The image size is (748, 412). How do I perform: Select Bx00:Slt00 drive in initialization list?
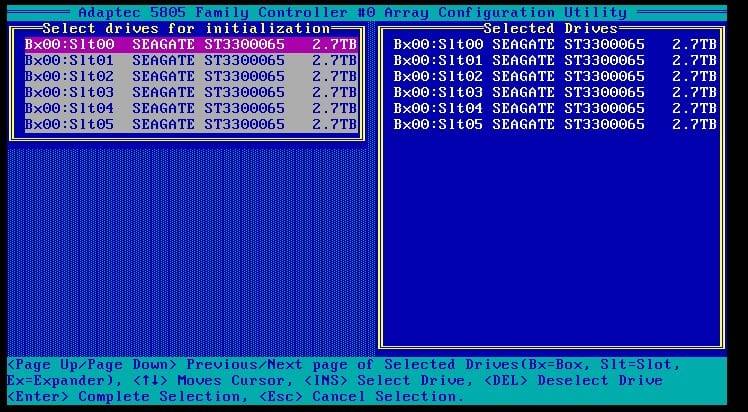[191, 45]
